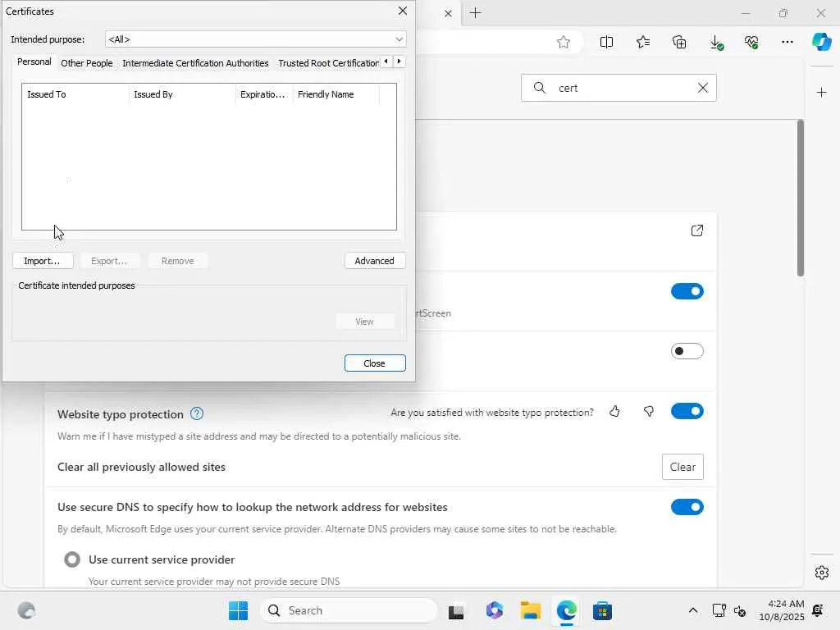Open Browser essentials heart icon
This screenshot has height=630, width=840.
[751, 43]
